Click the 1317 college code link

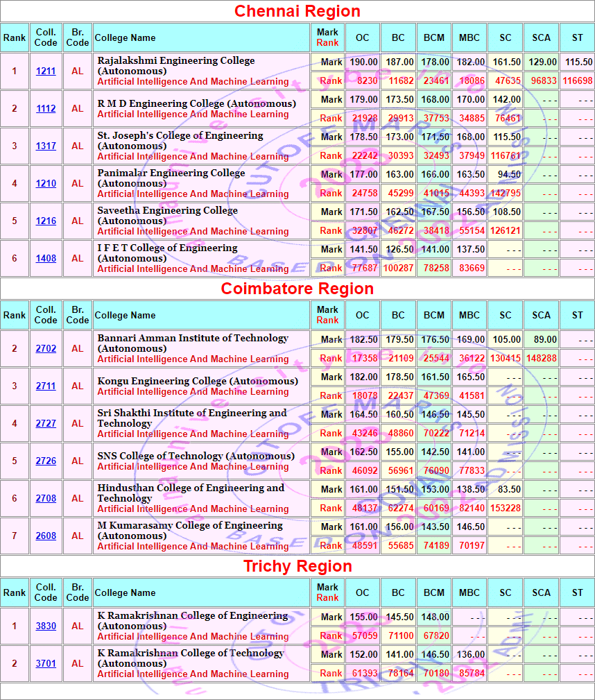tap(46, 146)
